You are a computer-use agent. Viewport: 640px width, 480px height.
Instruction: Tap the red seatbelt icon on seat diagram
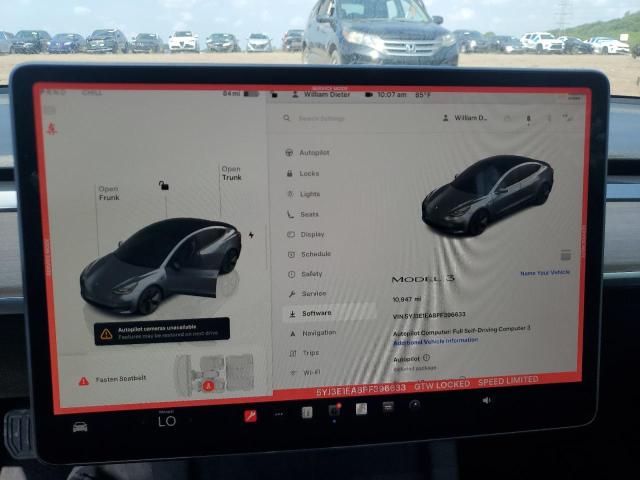(x=208, y=385)
